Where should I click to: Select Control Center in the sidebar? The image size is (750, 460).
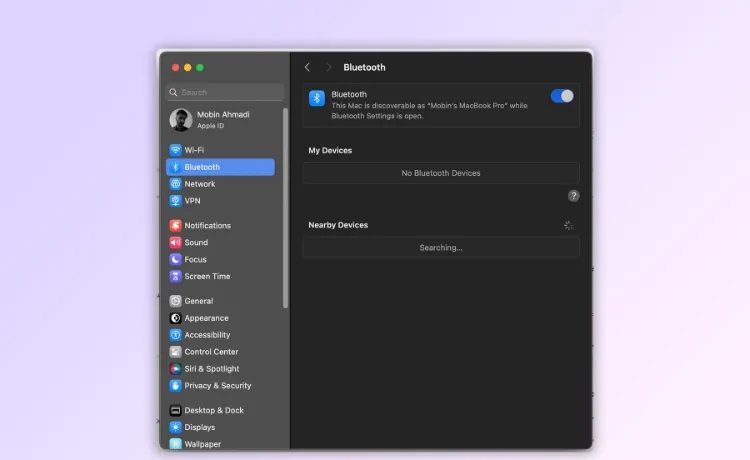pos(221,352)
